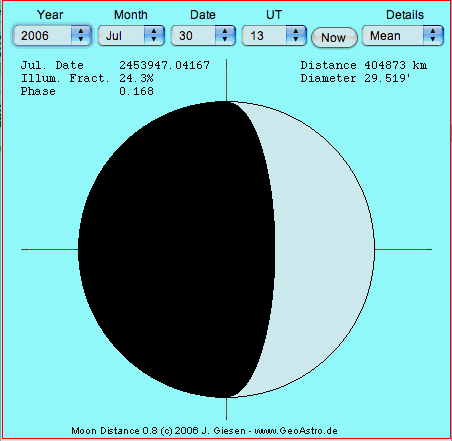Click the Phase value 0.168
The image size is (452, 441).
point(136,91)
